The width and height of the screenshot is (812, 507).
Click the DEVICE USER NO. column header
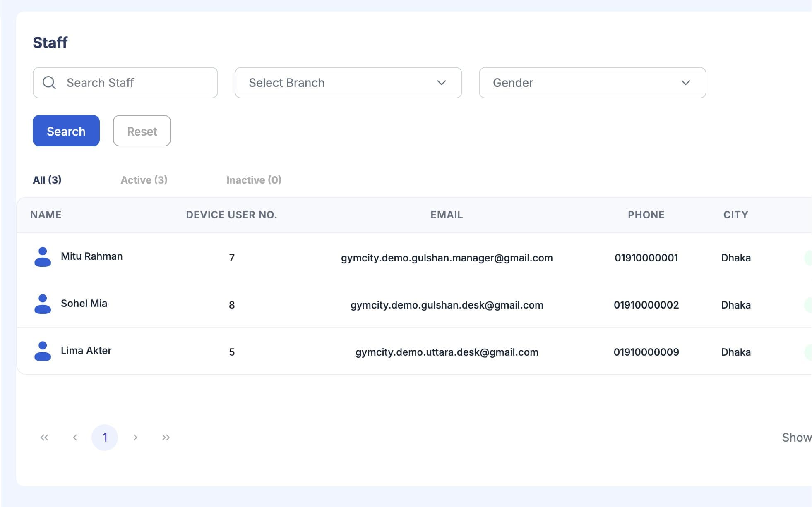click(x=232, y=215)
